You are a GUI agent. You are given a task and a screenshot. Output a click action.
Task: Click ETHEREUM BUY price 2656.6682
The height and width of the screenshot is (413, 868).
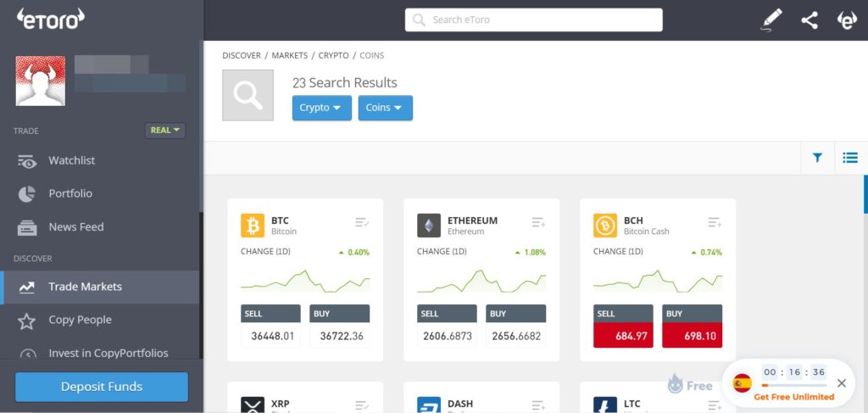516,336
